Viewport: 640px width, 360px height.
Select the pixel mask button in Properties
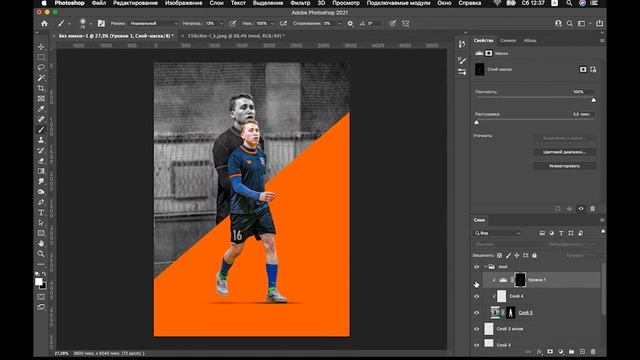point(583,70)
